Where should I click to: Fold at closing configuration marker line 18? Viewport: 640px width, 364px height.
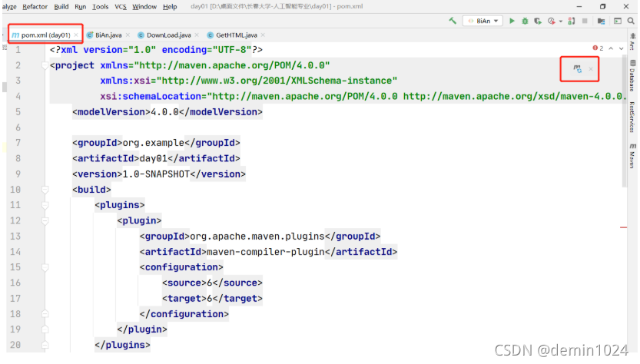coord(45,314)
